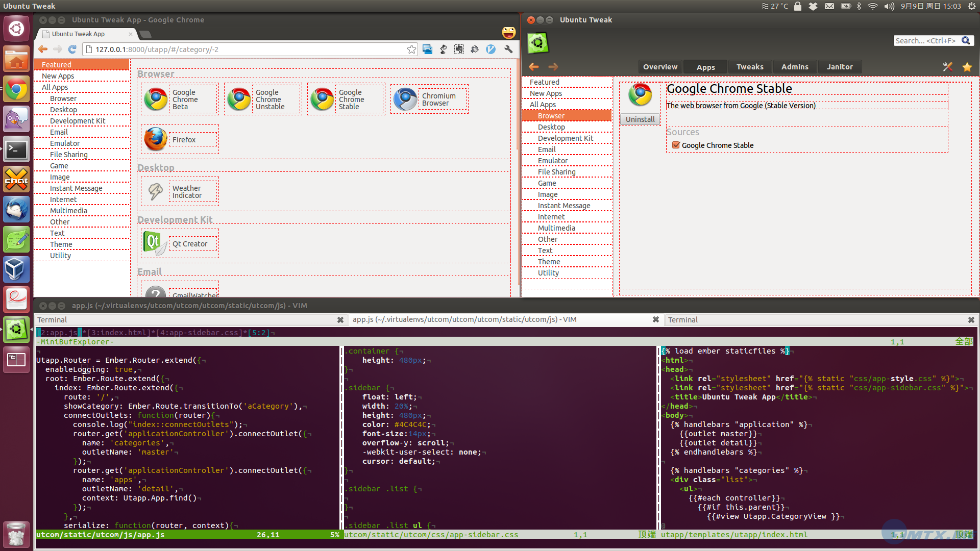Switch to Apps tab in Ubuntu Tweak
The image size is (980, 551).
point(705,67)
